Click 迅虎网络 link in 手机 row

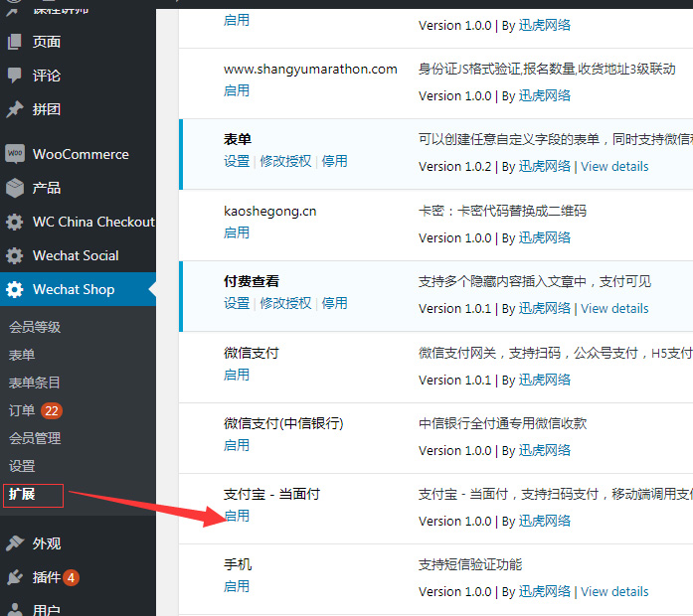tap(545, 592)
